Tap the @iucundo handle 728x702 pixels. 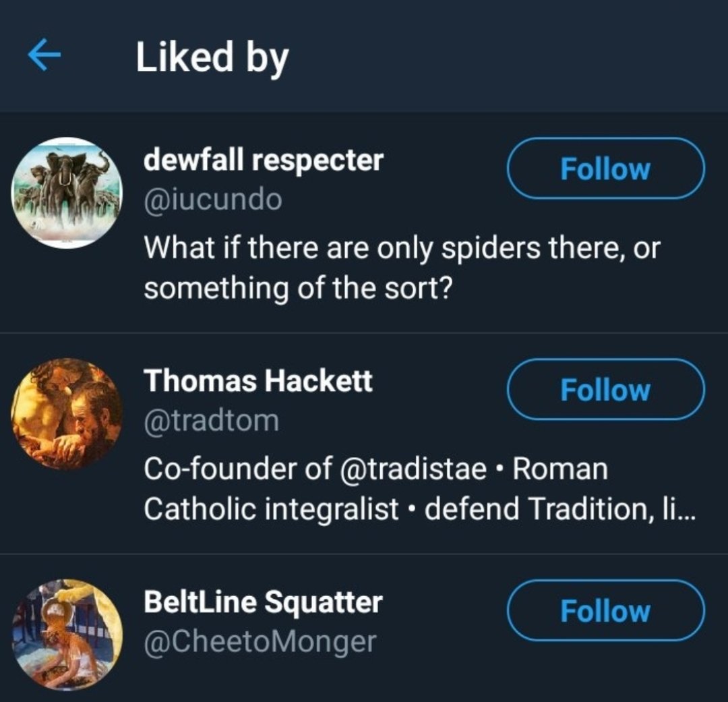click(213, 200)
